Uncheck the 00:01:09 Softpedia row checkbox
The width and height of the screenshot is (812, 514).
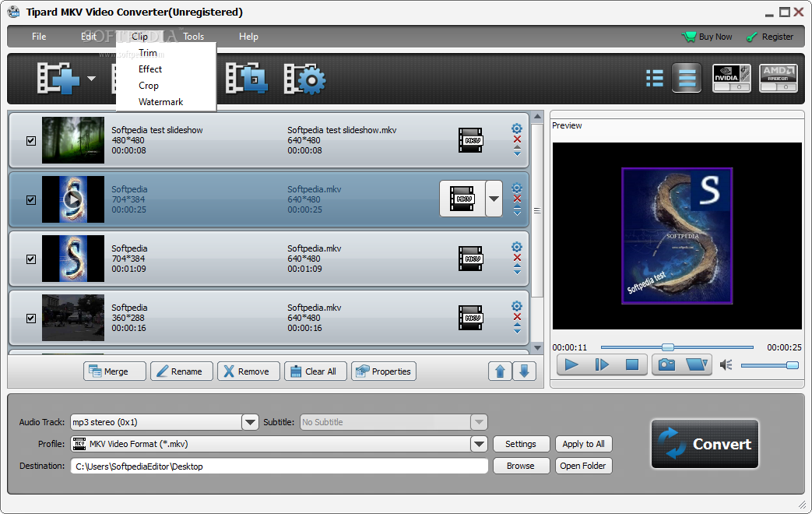[31, 259]
